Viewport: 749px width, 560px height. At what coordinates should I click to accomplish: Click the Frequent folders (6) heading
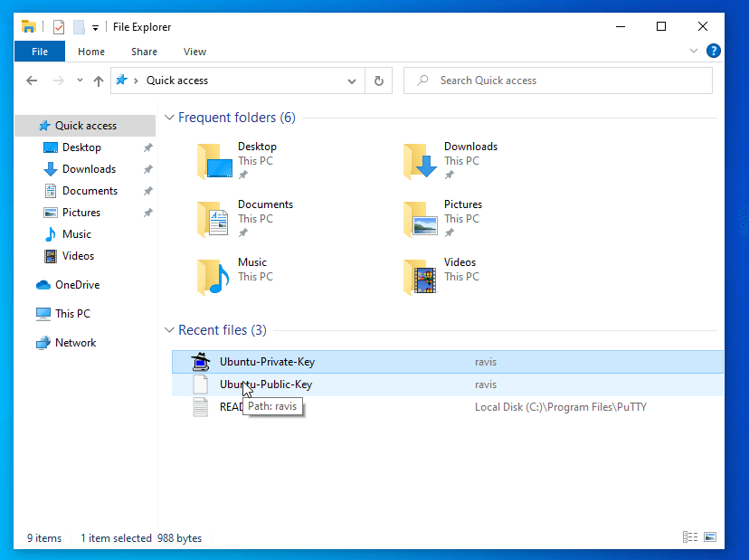(x=237, y=117)
